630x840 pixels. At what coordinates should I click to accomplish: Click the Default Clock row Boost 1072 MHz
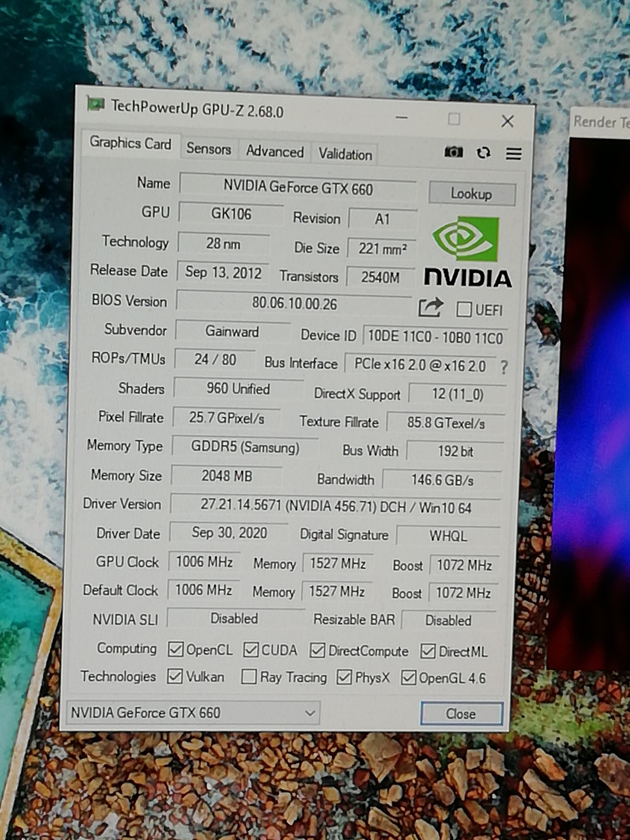pos(463,593)
